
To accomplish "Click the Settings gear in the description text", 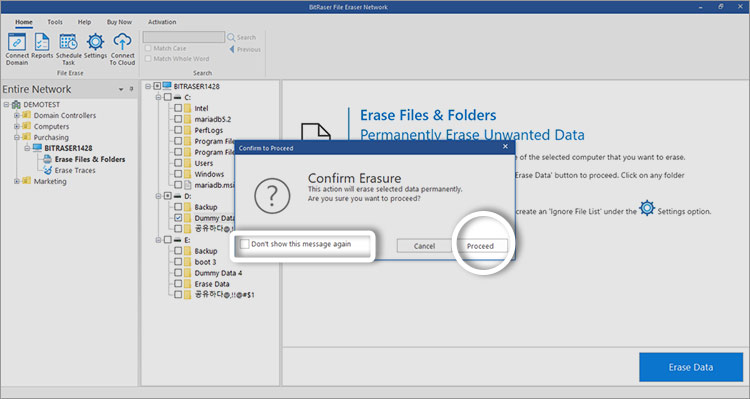I will (647, 208).
